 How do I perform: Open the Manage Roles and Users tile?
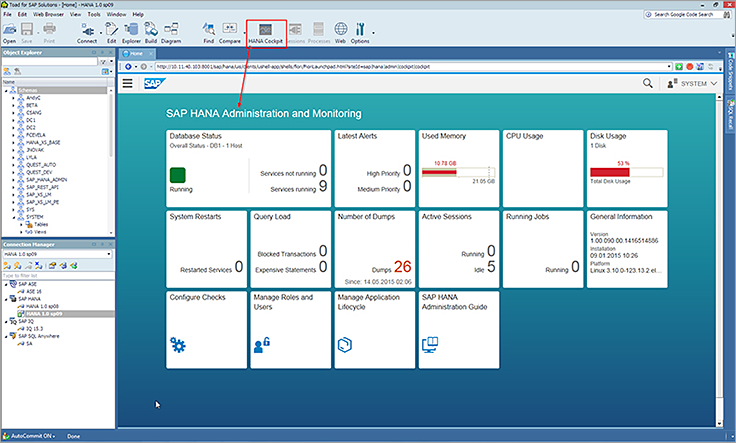click(291, 330)
